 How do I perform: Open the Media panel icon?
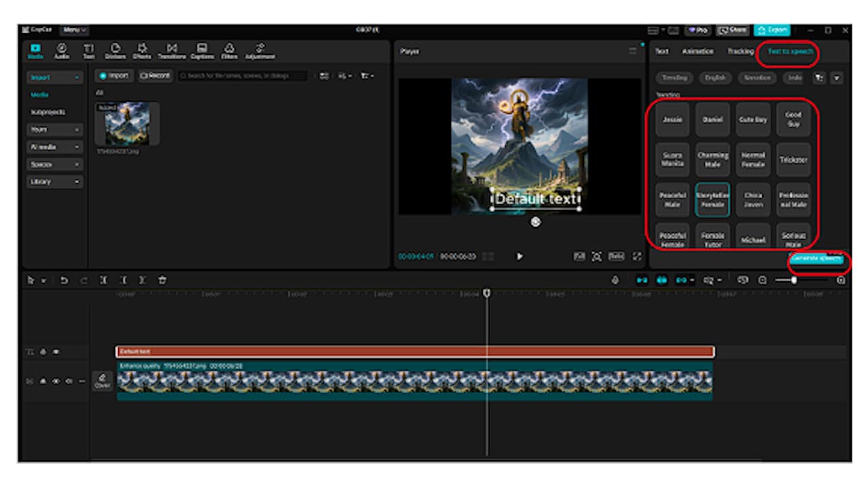[35, 51]
